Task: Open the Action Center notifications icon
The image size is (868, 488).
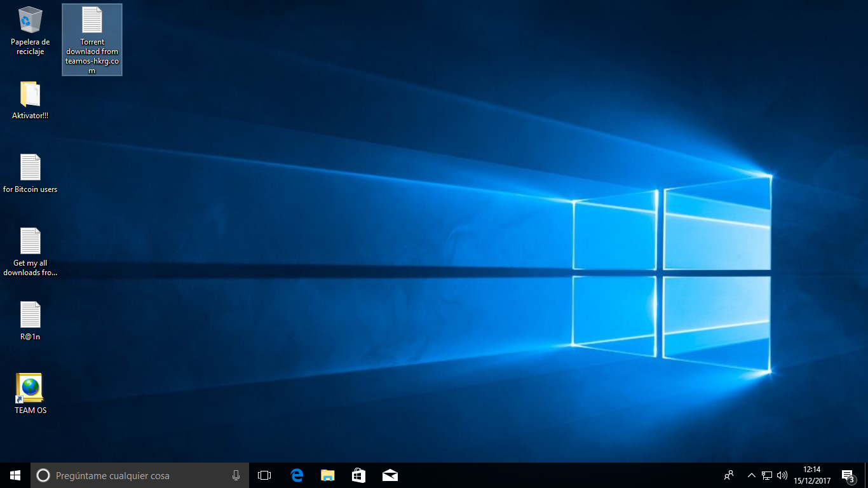Action: pyautogui.click(x=848, y=475)
